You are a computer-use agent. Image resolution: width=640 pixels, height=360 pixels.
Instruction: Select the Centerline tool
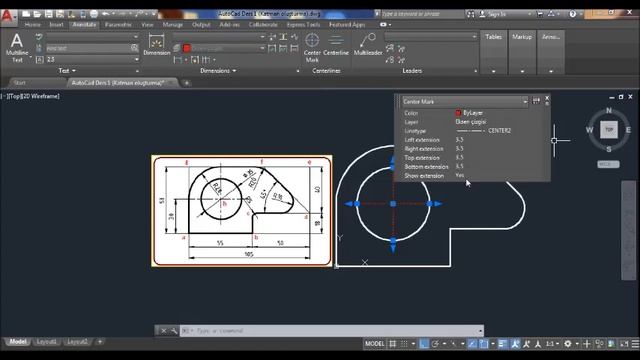click(x=336, y=44)
